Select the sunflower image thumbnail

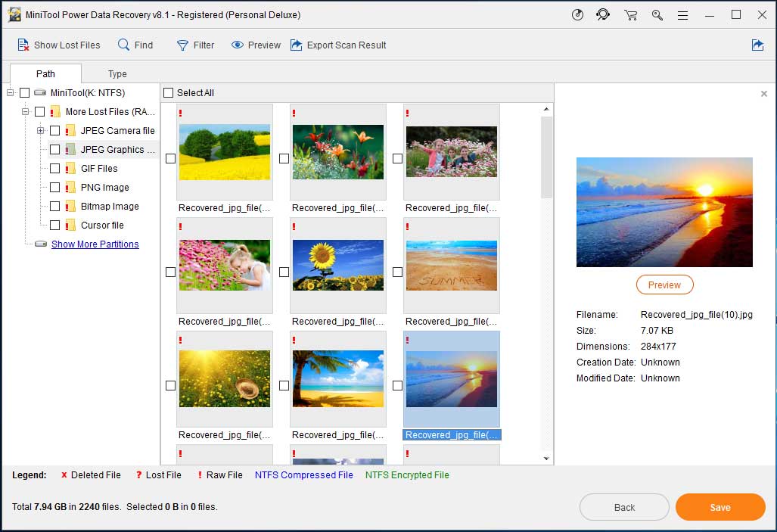337,266
